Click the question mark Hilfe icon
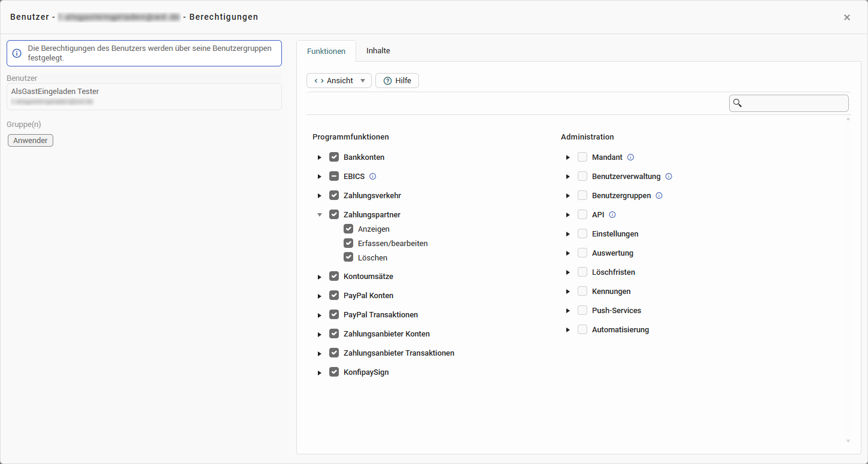This screenshot has height=464, width=868. pos(387,81)
